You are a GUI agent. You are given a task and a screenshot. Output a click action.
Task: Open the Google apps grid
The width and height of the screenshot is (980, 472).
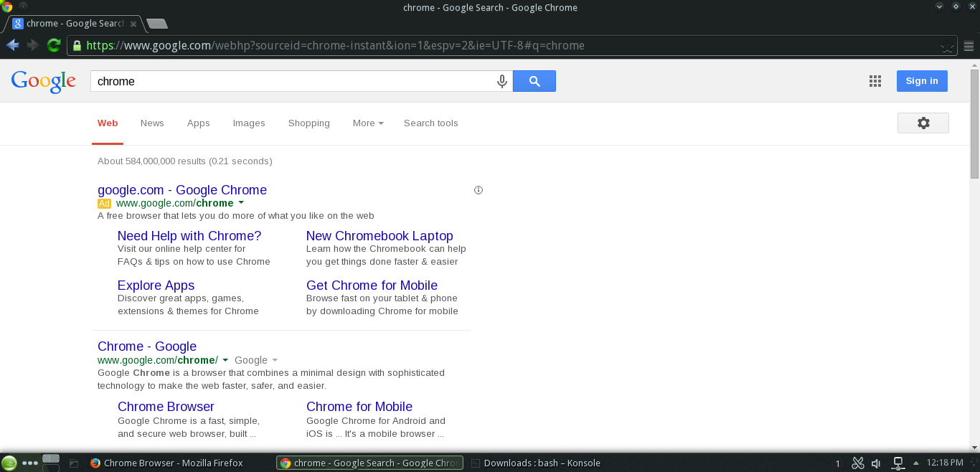[x=875, y=81]
